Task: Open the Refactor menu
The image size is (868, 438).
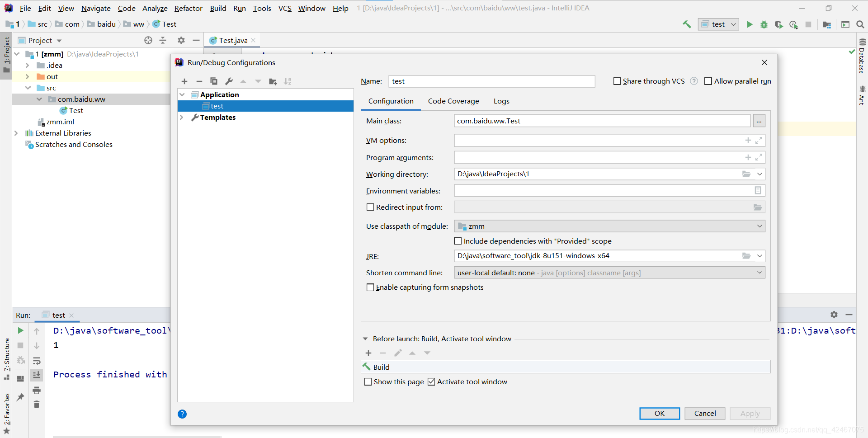Action: tap(189, 8)
